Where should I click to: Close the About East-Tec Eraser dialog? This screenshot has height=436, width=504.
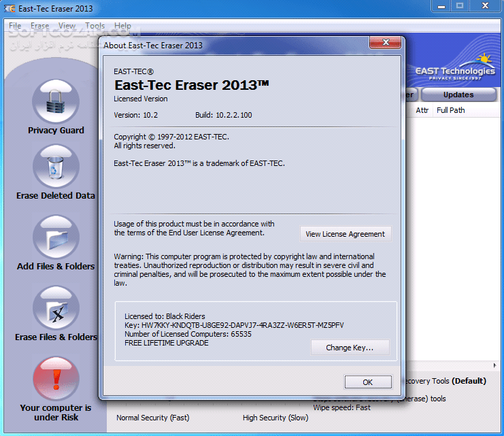click(x=386, y=42)
